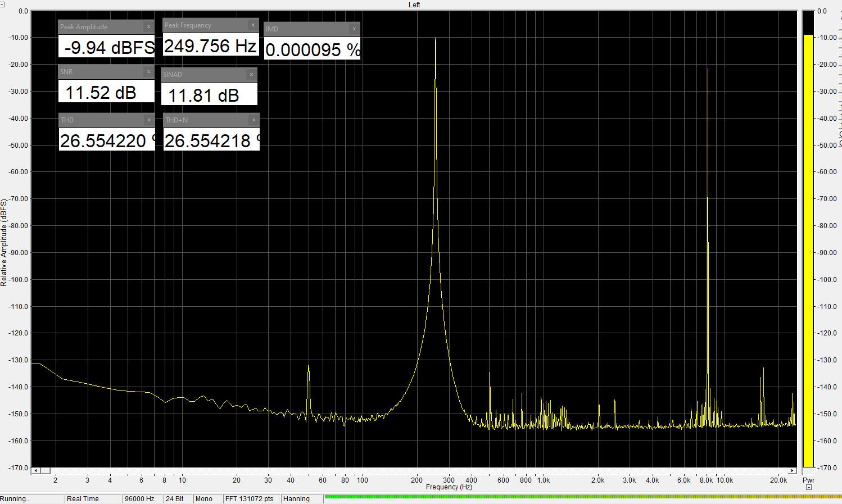842x504 pixels.
Task: Close the SNR readout panel
Action: 148,71
